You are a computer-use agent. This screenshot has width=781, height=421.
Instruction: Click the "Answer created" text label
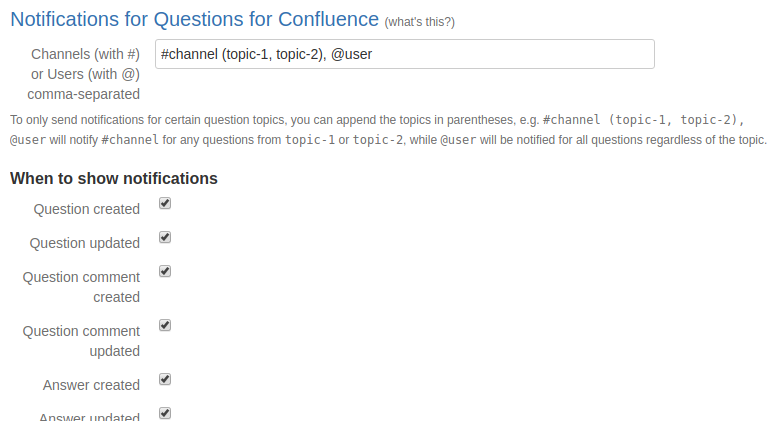click(x=91, y=385)
